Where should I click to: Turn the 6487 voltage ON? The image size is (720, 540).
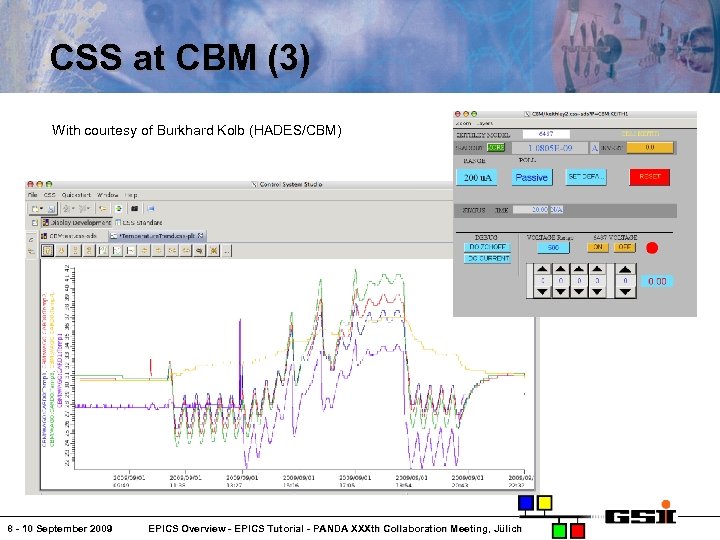click(x=598, y=247)
